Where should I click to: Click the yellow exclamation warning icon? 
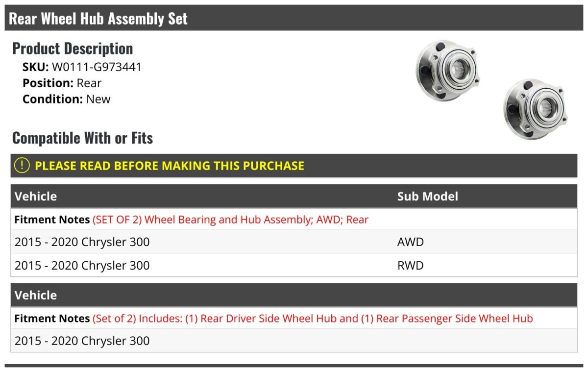click(22, 166)
